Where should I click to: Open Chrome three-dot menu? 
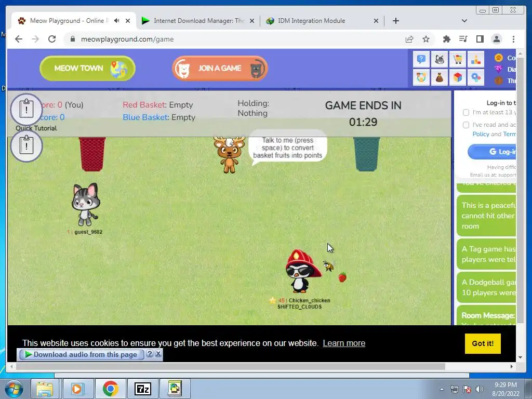tap(513, 39)
